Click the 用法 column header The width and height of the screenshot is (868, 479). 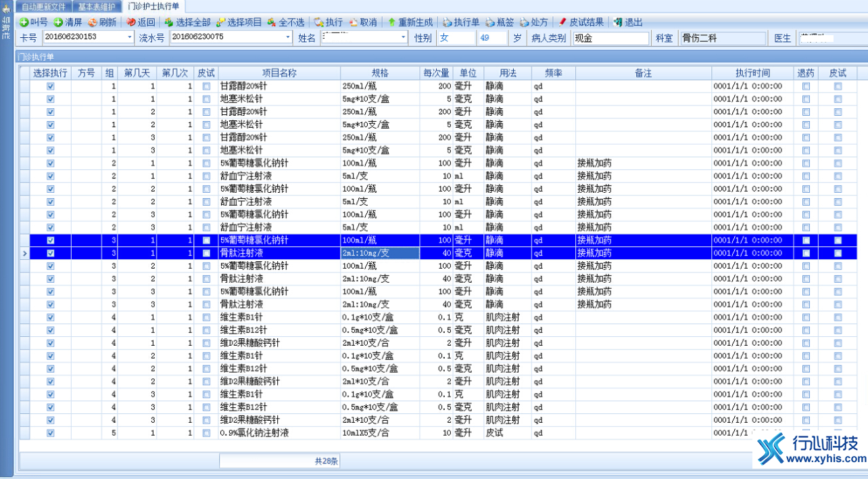tap(508, 72)
